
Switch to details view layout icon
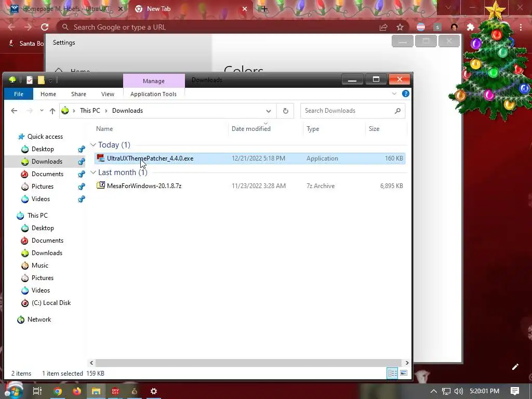point(392,373)
